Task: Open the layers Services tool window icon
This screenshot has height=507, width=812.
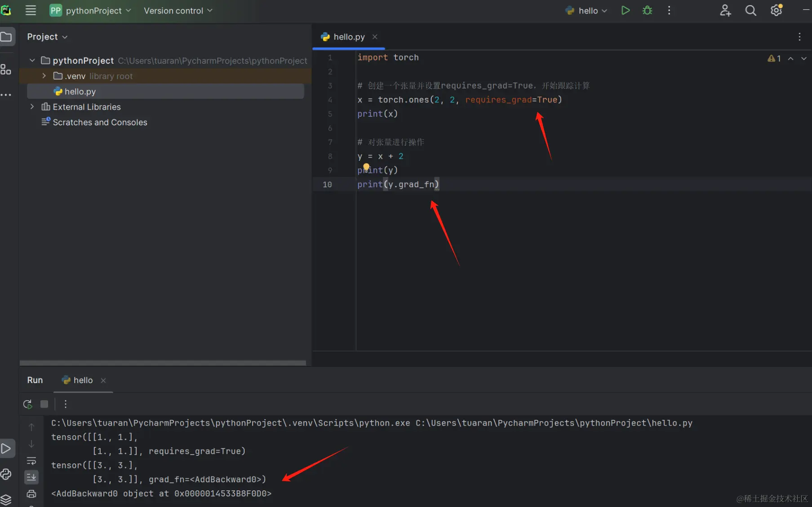Action: pos(6,499)
